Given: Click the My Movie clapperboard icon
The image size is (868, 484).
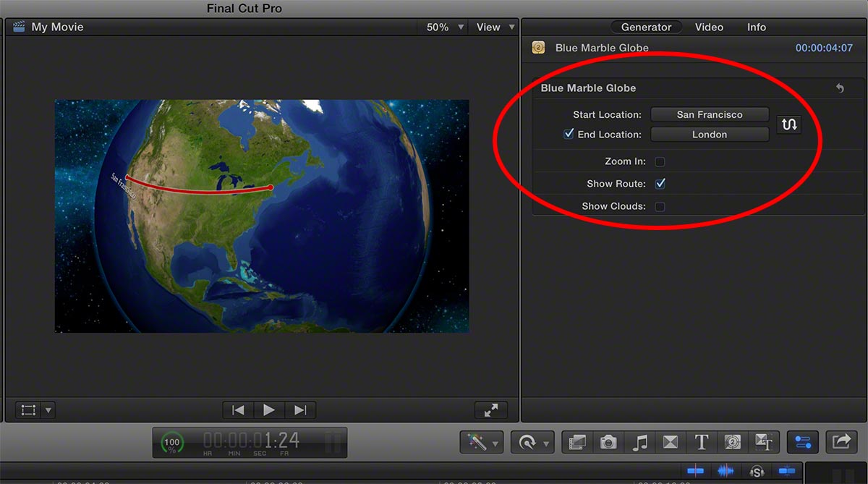Looking at the screenshot, I should coord(19,27).
